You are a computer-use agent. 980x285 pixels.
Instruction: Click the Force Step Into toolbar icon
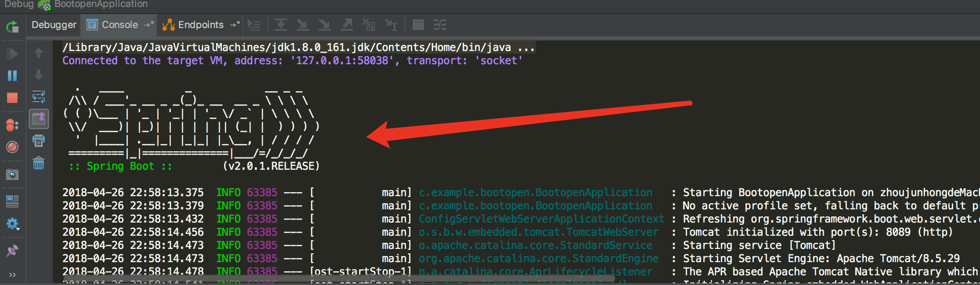point(324,25)
